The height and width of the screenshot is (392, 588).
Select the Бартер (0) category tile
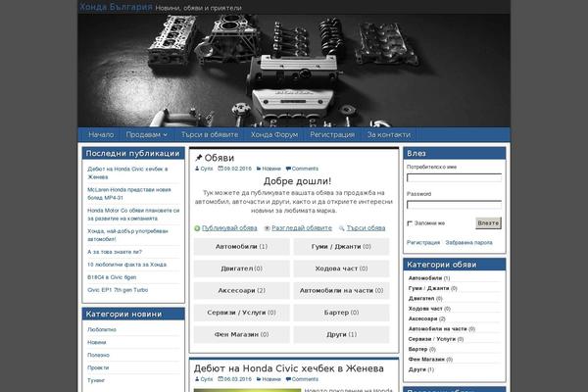point(341,313)
